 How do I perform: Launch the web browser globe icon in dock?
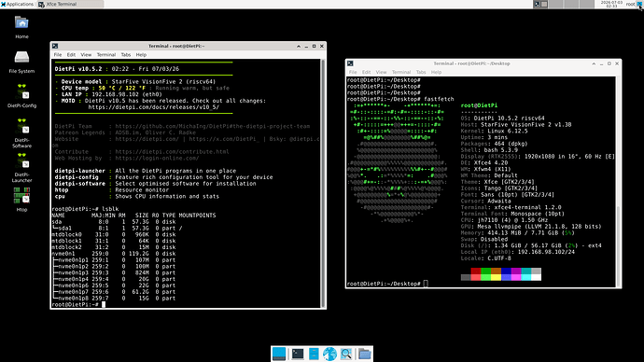[329, 354]
